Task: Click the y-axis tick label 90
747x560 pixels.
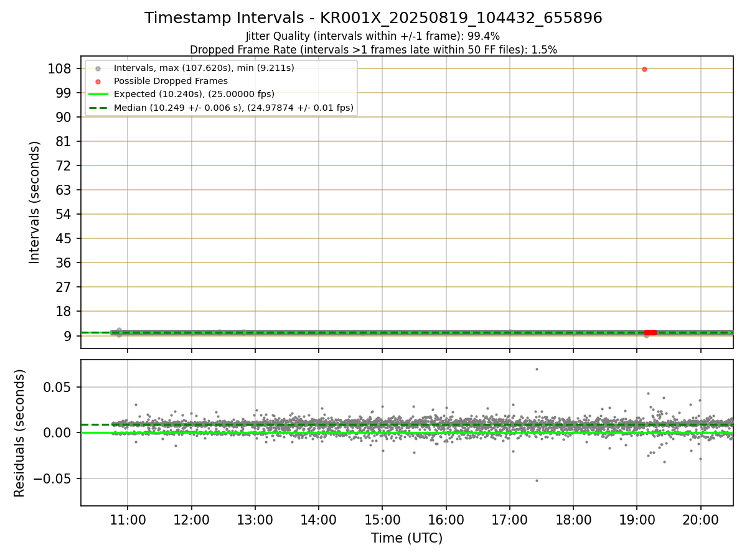Action: (63, 117)
